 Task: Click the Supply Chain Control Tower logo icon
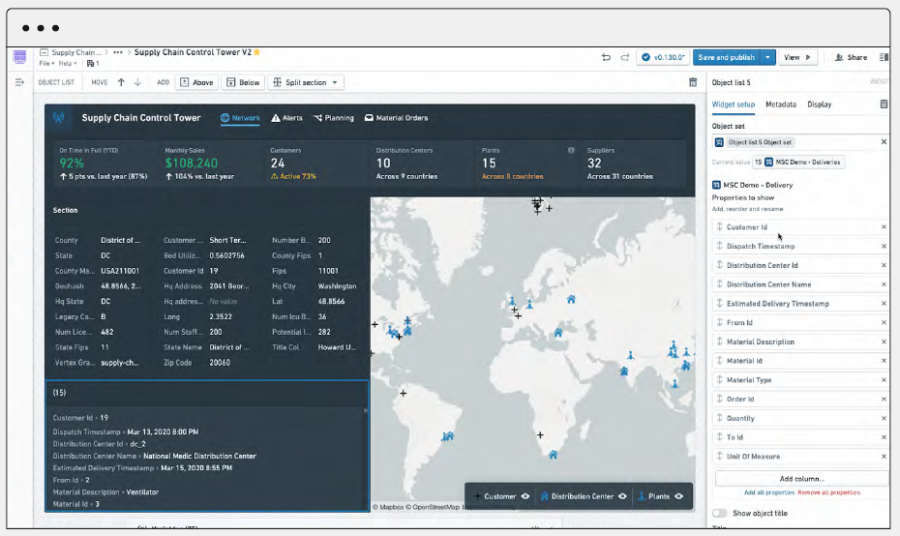59,118
